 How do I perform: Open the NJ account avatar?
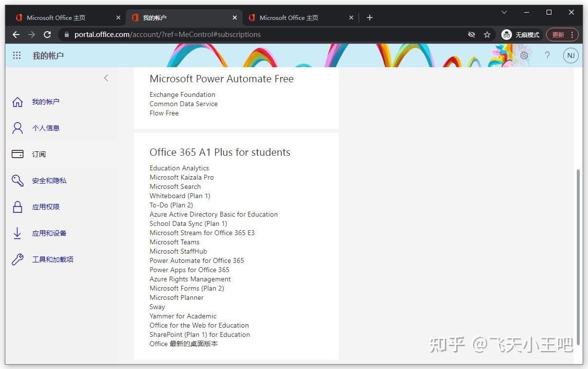(570, 55)
